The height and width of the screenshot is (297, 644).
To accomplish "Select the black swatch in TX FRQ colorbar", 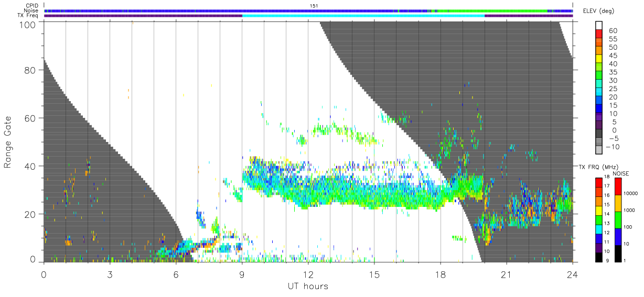I will click(598, 257).
